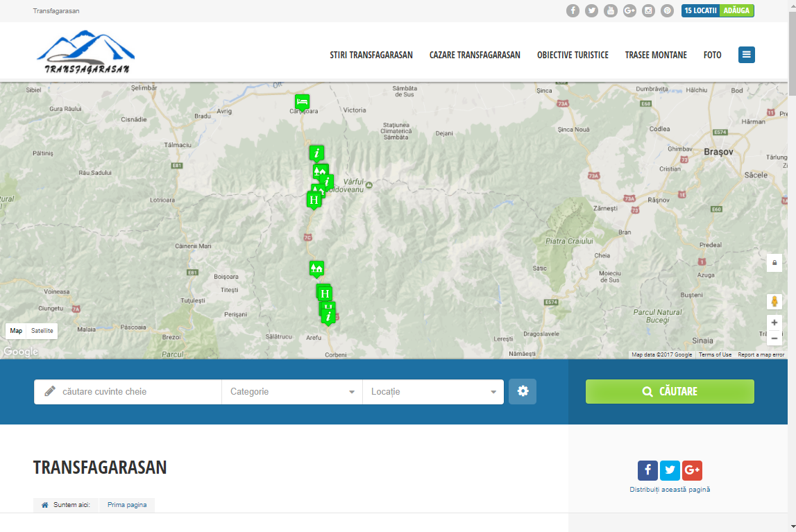Open advanced search gear settings

click(523, 391)
